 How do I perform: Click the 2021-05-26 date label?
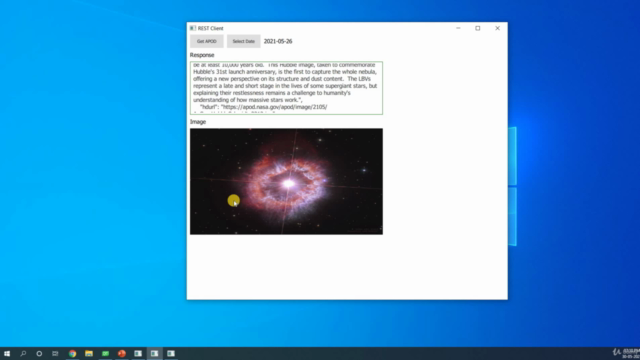[x=278, y=41]
